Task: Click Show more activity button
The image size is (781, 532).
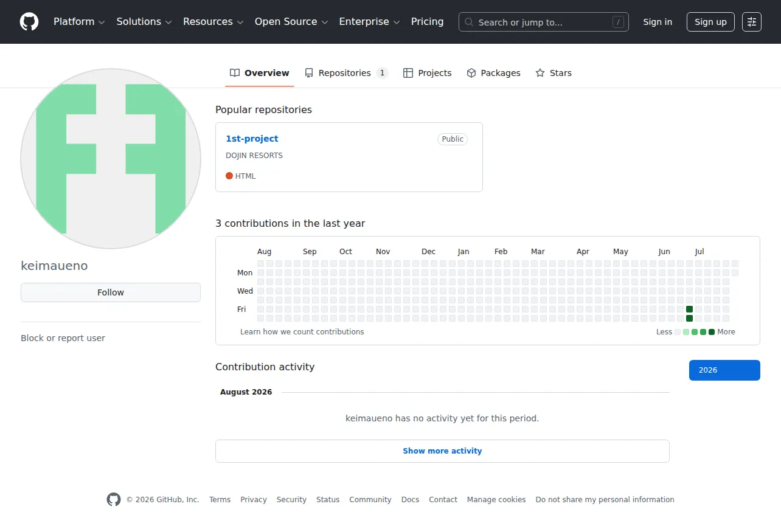Action: click(442, 451)
